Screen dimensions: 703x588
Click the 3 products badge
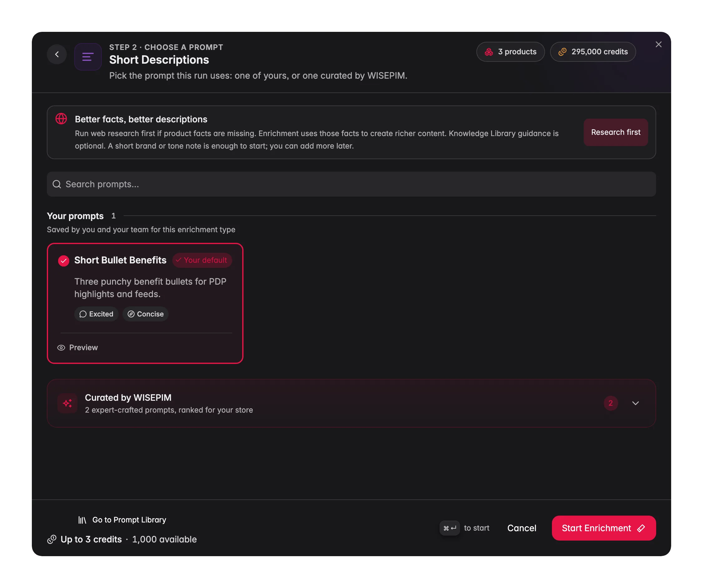[510, 51]
